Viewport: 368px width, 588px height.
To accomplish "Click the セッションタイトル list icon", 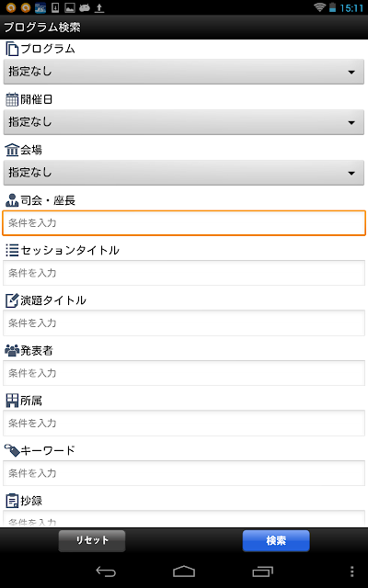I will pyautogui.click(x=12, y=250).
